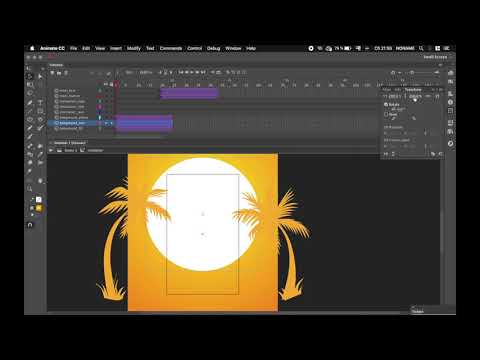Screen dimensions: 480x360
Task: Click the New Layer icon in Timeline
Action: 52,72
